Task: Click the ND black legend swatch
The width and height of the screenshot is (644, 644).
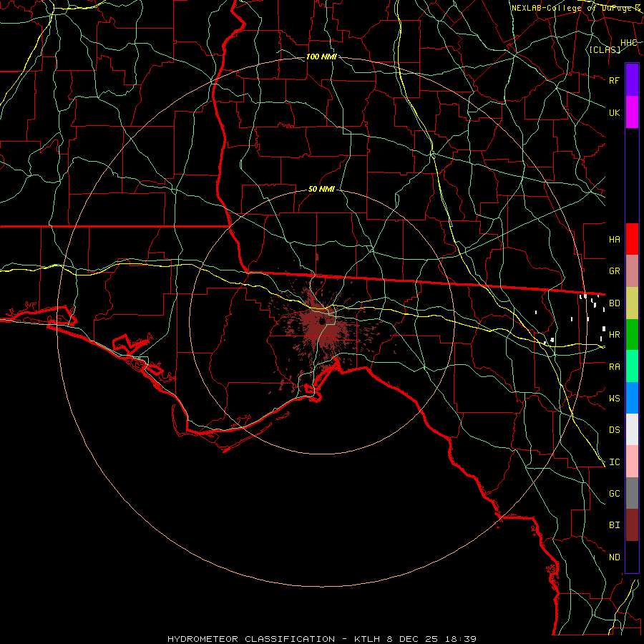Action: [632, 557]
